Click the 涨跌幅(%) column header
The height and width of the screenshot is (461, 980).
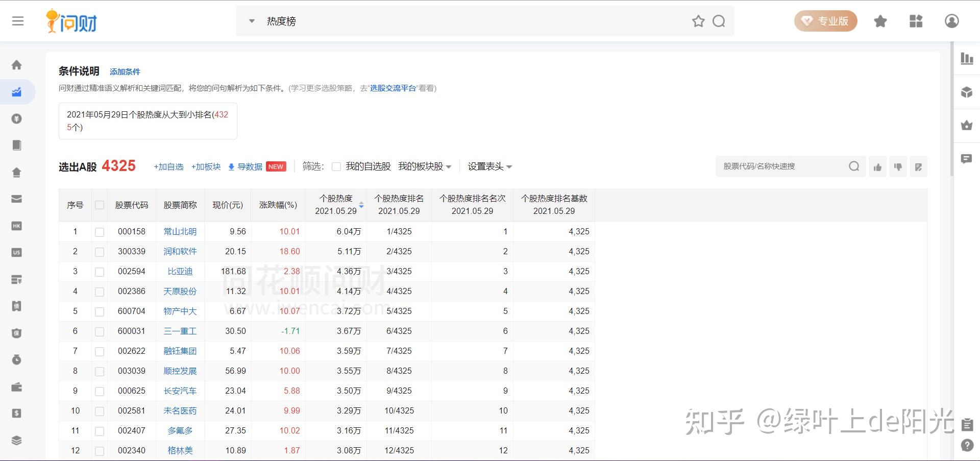tap(278, 205)
